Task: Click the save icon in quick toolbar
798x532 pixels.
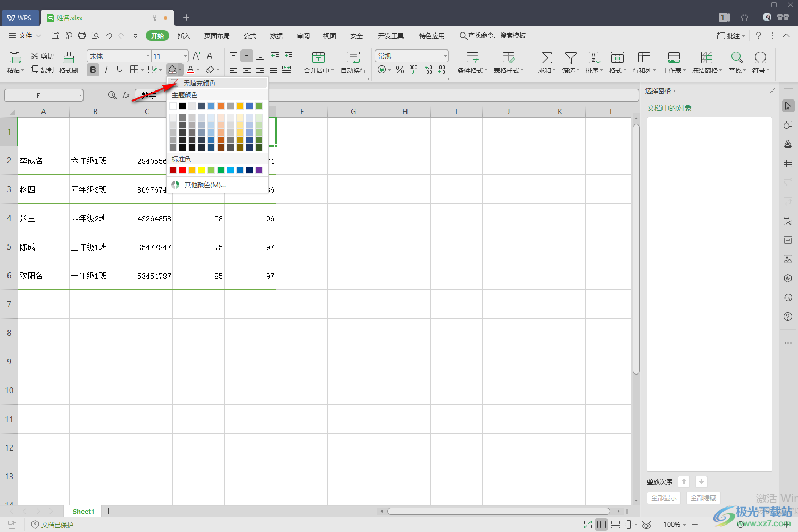Action: point(55,36)
